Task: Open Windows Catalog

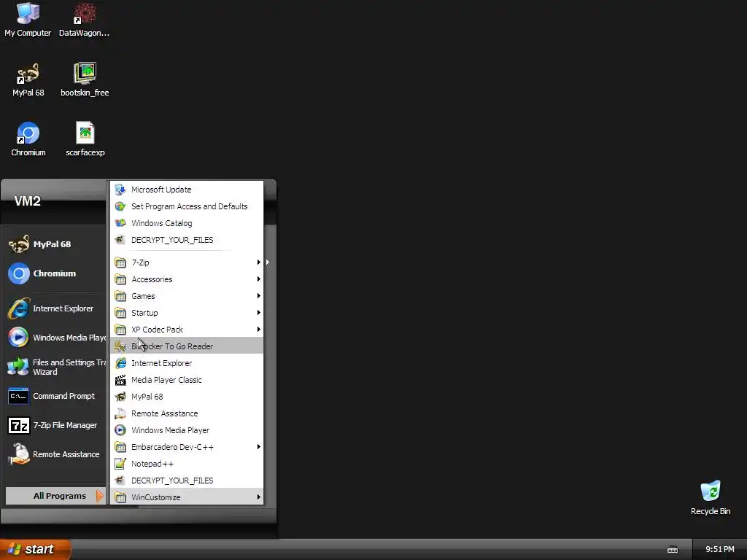Action: (x=187, y=223)
